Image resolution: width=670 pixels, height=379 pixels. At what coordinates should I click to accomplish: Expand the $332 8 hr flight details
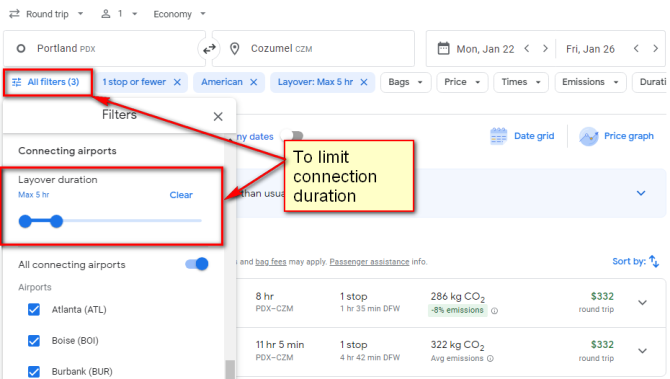[x=642, y=303]
